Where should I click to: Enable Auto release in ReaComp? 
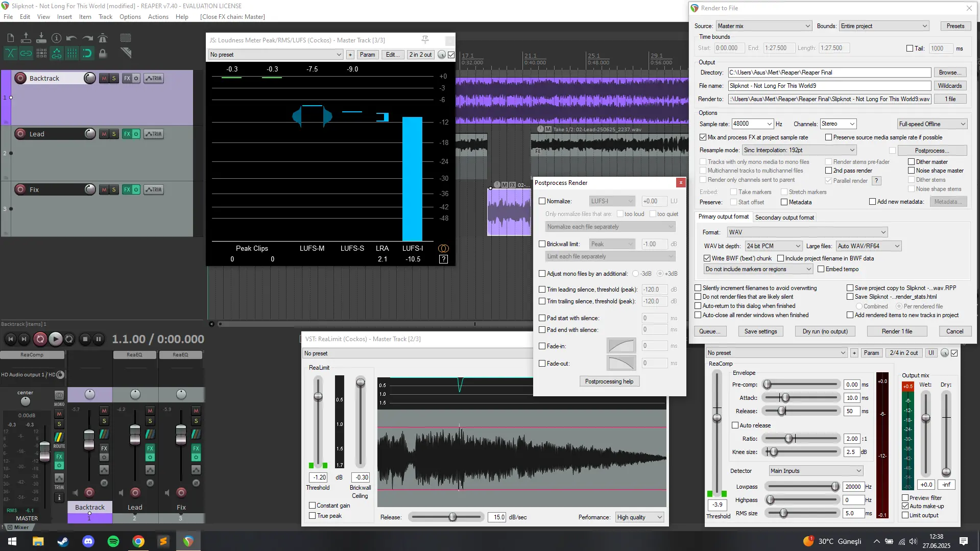click(x=735, y=425)
